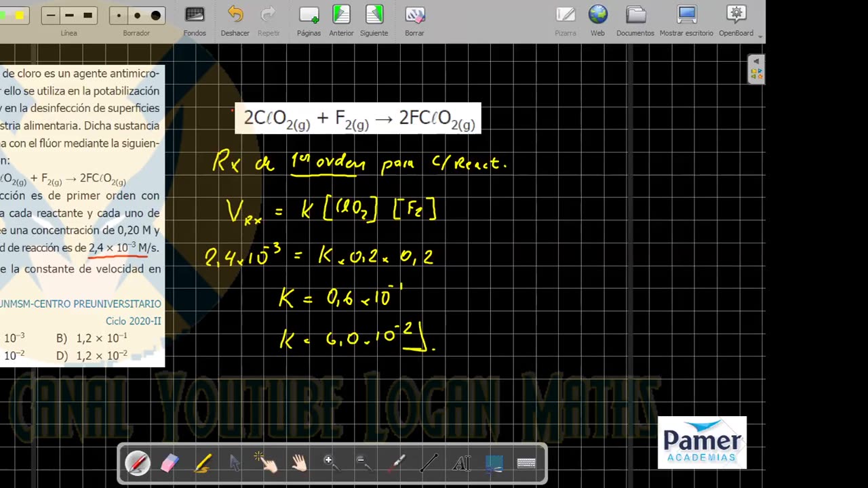Open the Web browser mode

coord(597,20)
